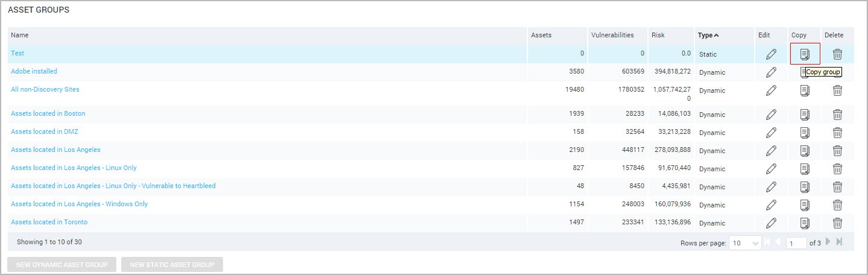
Task: Open Linux Only - Vulnerable to Heartbleed link
Action: pos(113,186)
